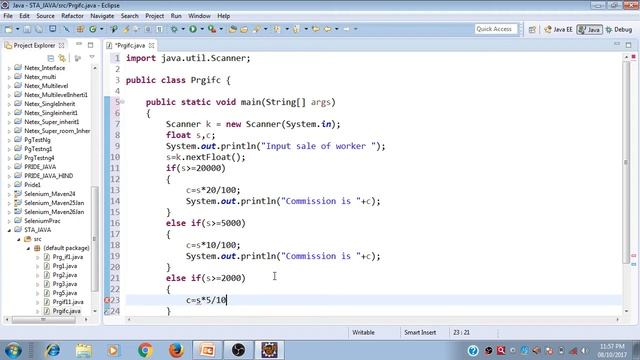Close the Project Explorer tab
640x360 pixels.
point(61,45)
